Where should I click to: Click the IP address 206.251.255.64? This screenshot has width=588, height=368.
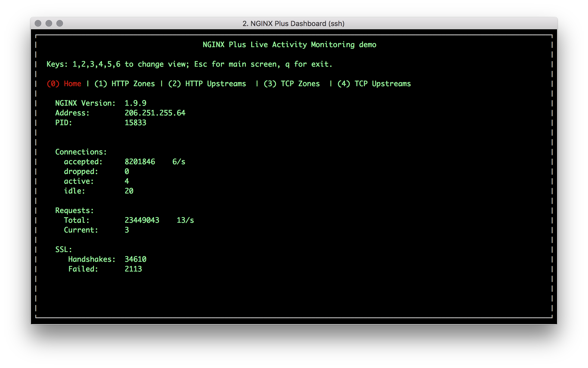155,113
